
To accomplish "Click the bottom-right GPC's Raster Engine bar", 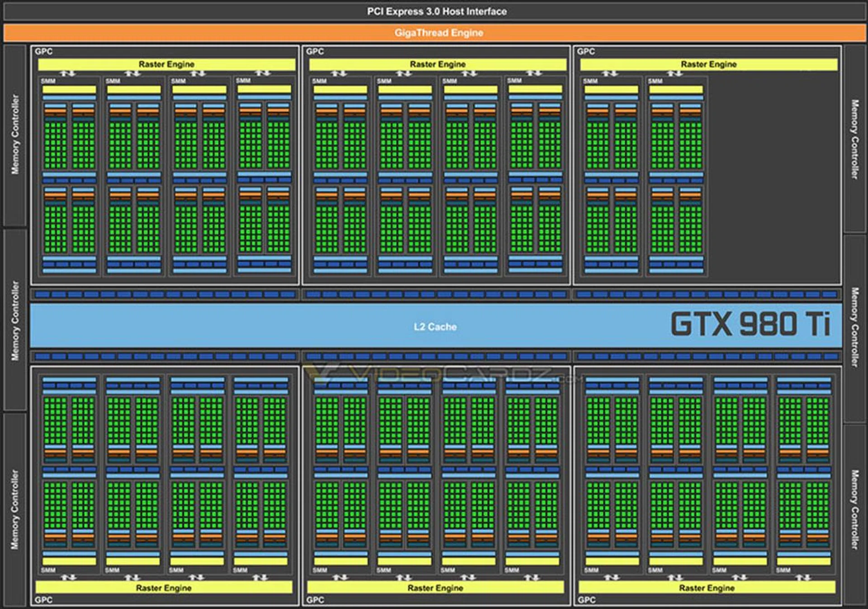I will pos(707,588).
